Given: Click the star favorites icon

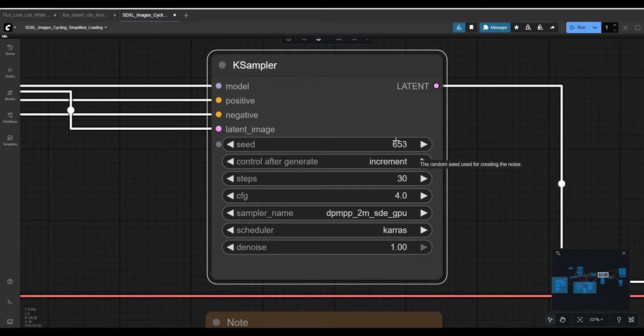Looking at the screenshot, I should tap(516, 28).
